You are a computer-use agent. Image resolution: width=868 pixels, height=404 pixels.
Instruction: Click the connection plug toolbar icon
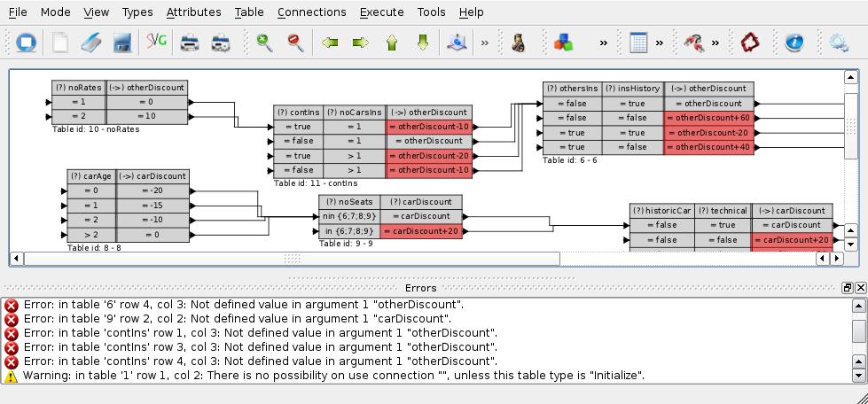(693, 43)
